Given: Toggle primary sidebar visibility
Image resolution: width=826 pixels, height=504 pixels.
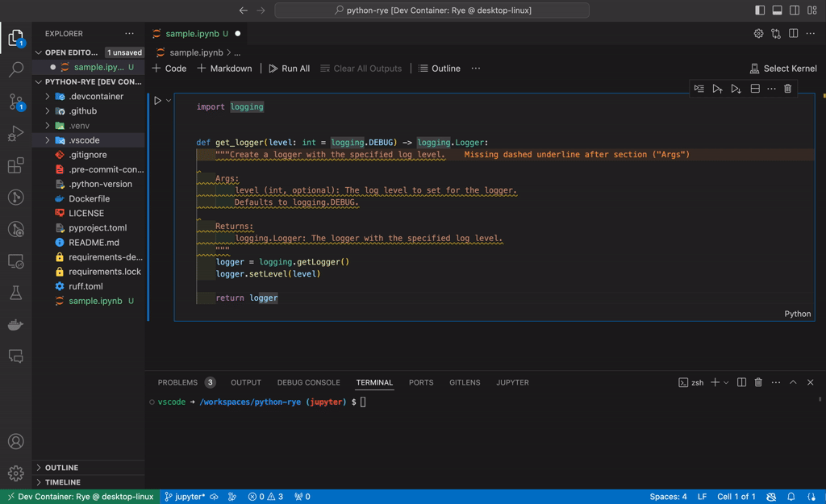Looking at the screenshot, I should pos(760,10).
